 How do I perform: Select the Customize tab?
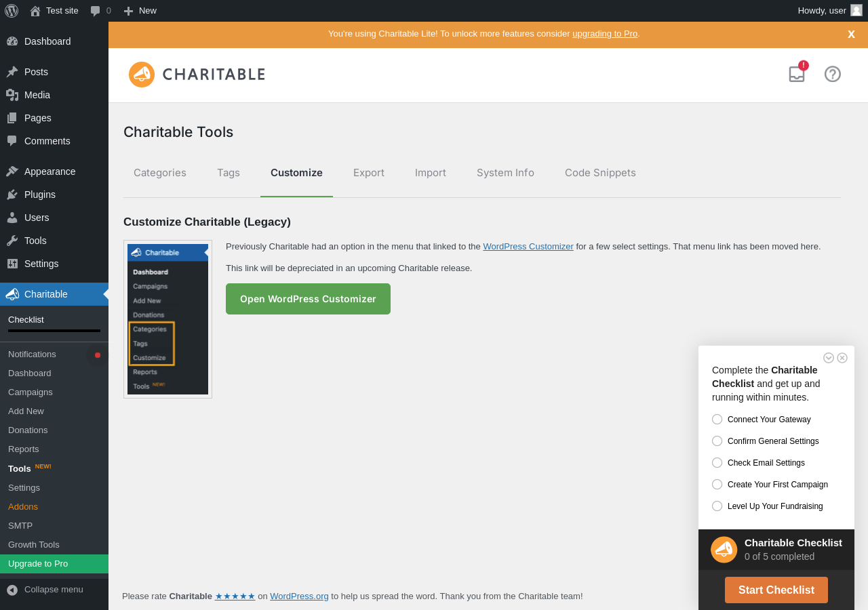click(x=296, y=173)
